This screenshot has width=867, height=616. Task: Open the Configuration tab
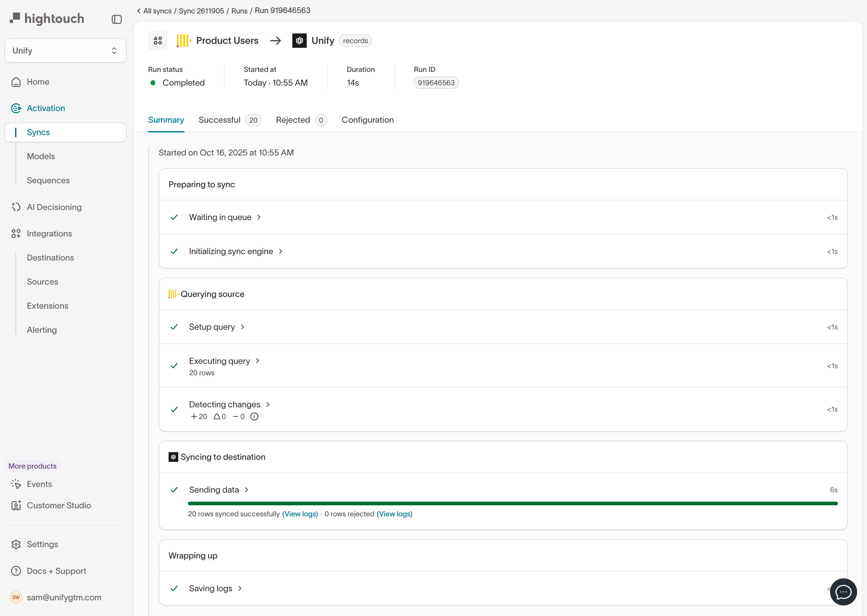(x=367, y=120)
